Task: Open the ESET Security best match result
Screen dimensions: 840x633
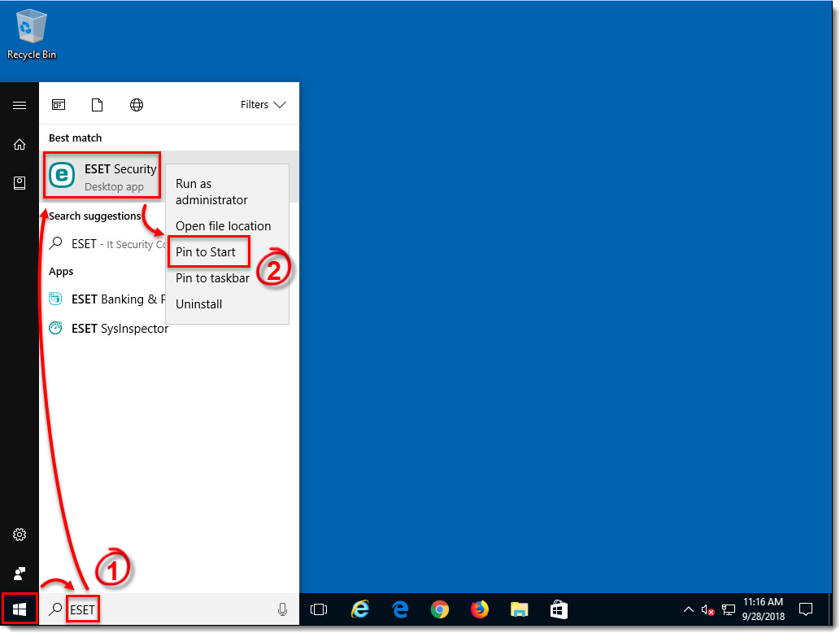Action: pos(102,175)
